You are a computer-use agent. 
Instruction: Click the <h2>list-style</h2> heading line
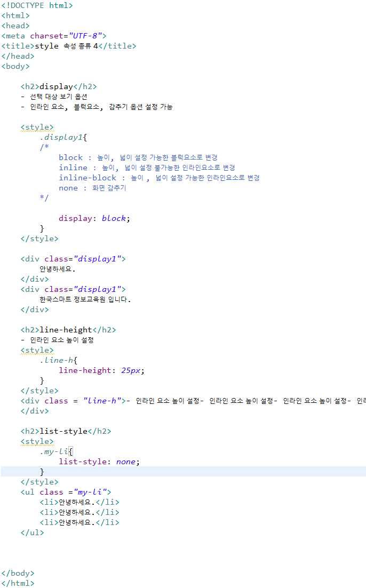[x=66, y=431]
